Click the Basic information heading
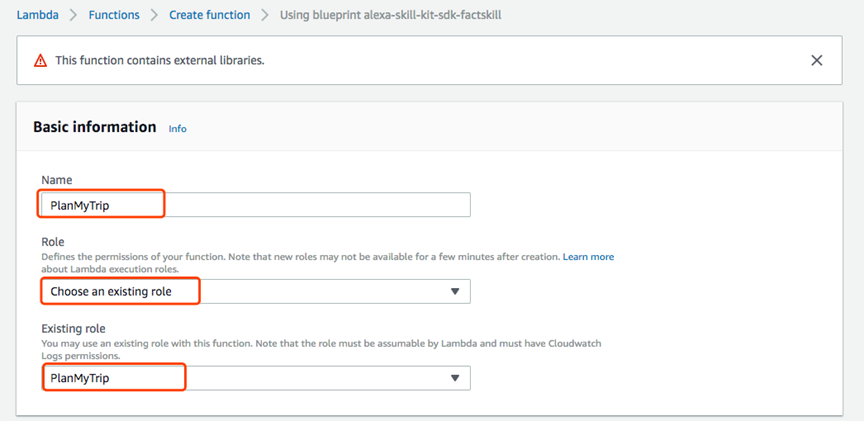 pos(95,127)
